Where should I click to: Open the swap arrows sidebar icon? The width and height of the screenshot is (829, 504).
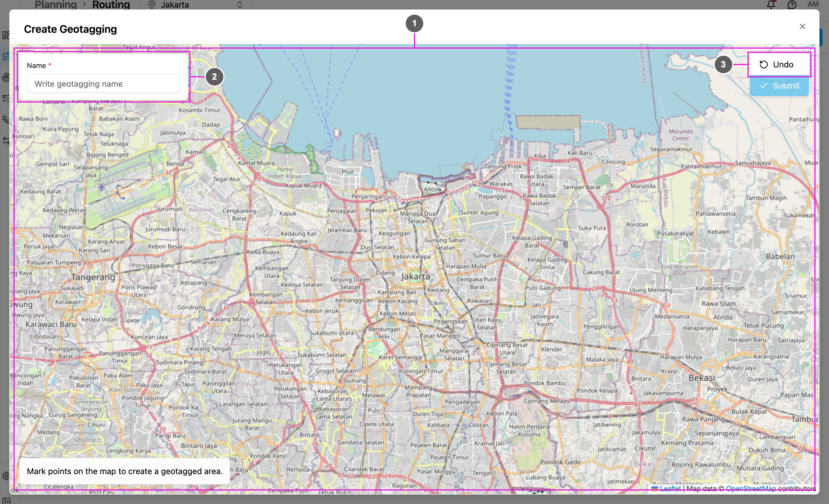(6, 140)
